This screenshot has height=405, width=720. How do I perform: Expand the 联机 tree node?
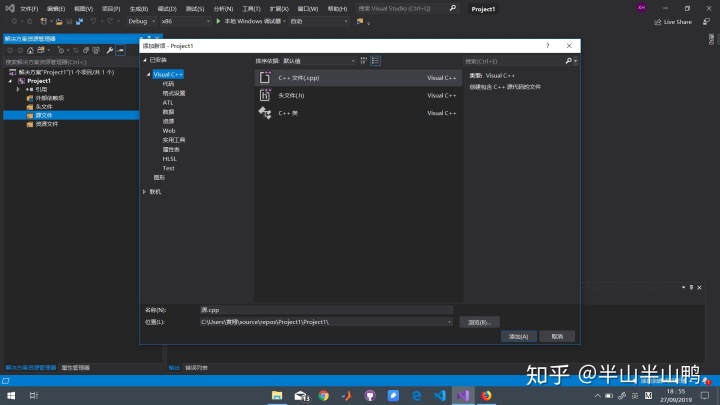[x=144, y=192]
